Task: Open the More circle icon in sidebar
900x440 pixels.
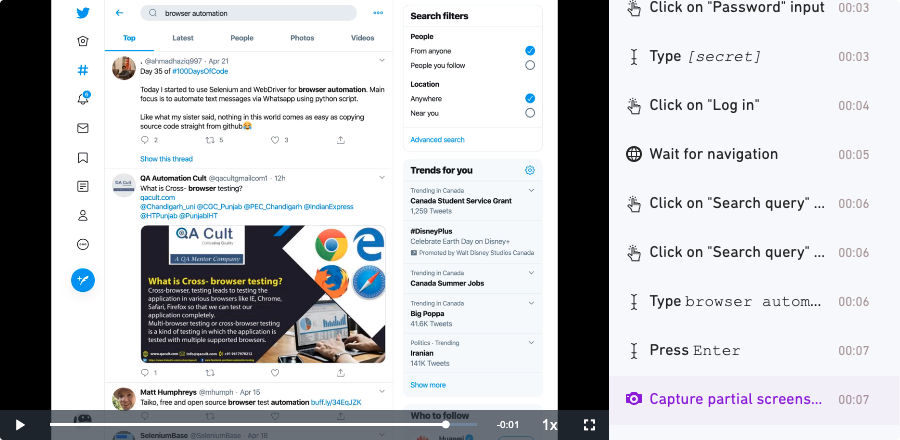Action: (x=83, y=244)
